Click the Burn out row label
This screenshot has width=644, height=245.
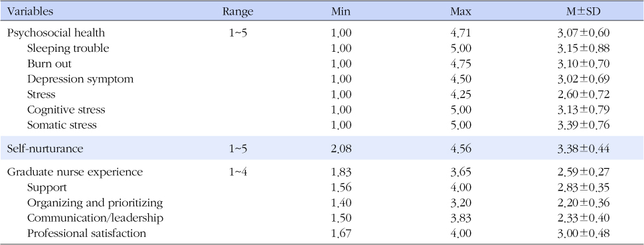point(49,64)
